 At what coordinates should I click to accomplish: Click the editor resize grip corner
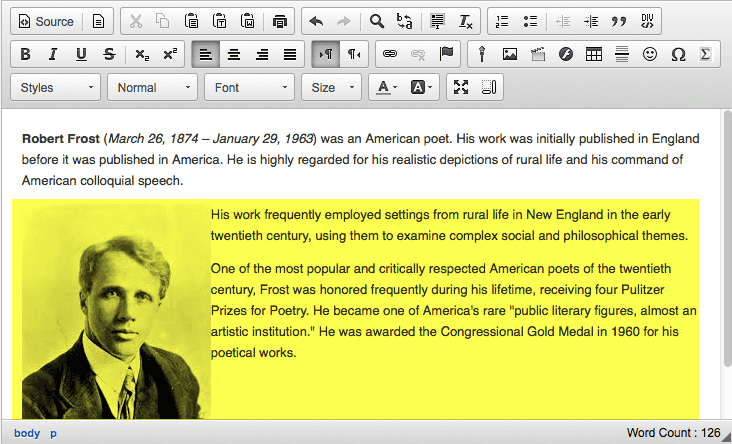point(726,438)
